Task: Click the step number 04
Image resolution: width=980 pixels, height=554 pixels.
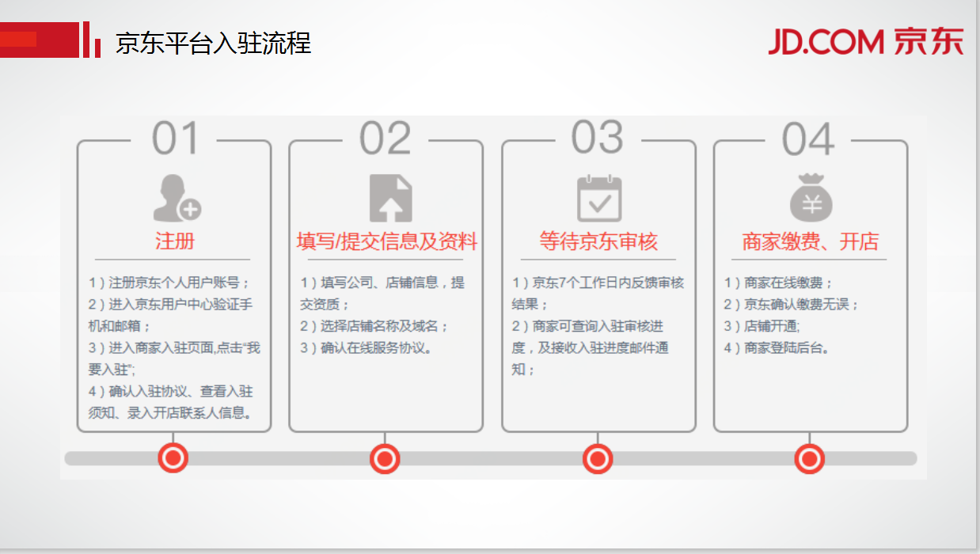Action: (x=808, y=139)
